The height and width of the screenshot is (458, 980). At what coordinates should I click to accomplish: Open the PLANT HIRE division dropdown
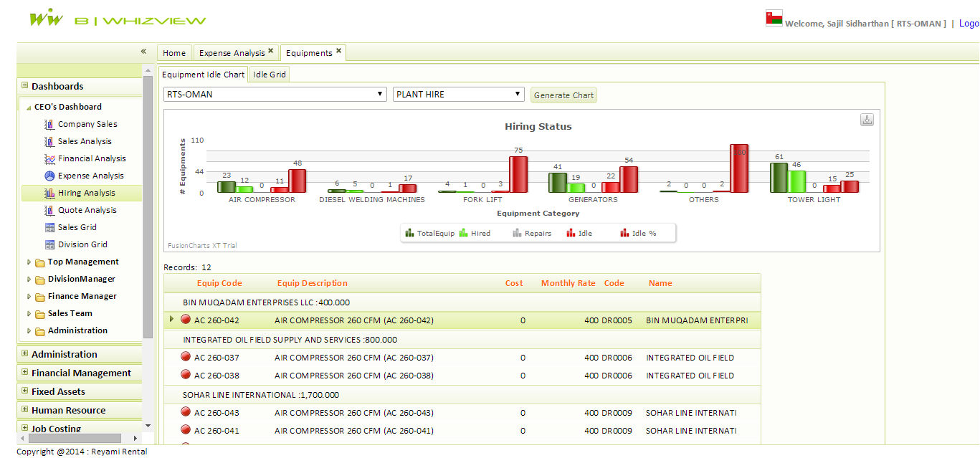[x=459, y=95]
